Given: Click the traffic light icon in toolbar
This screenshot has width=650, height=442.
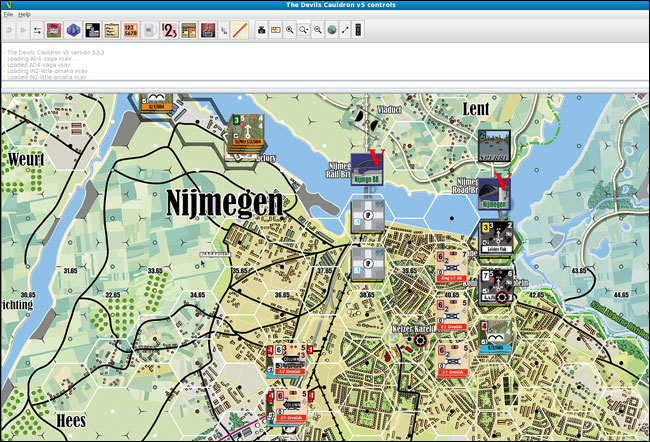Looking at the screenshot, I should (x=358, y=31).
